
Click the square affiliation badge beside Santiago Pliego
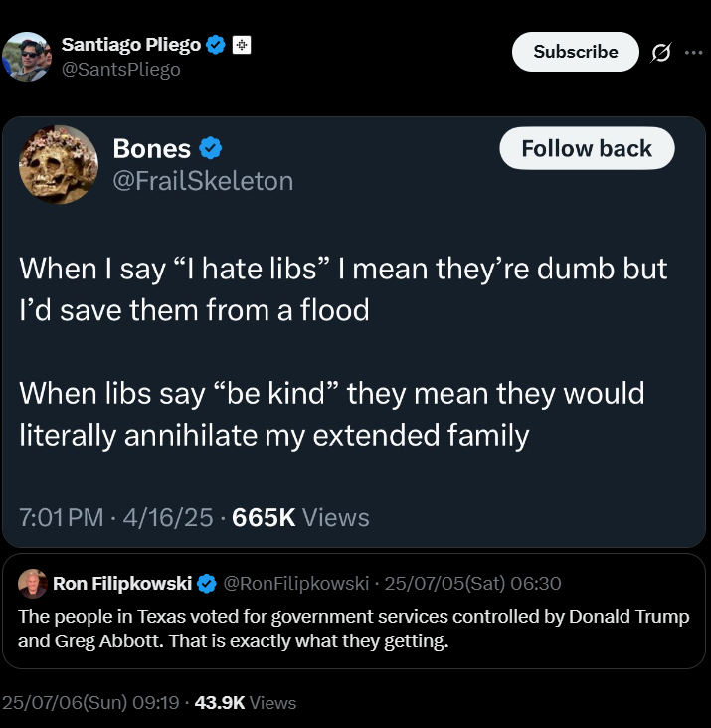tap(242, 45)
